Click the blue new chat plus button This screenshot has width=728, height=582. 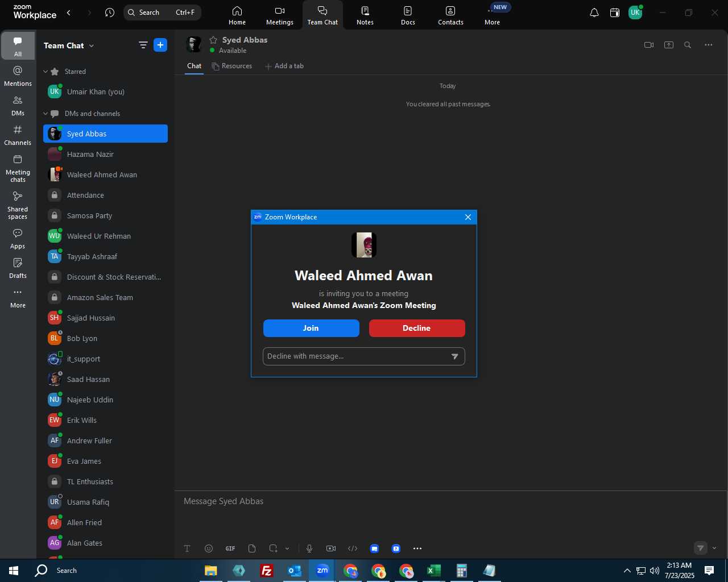[x=160, y=45]
